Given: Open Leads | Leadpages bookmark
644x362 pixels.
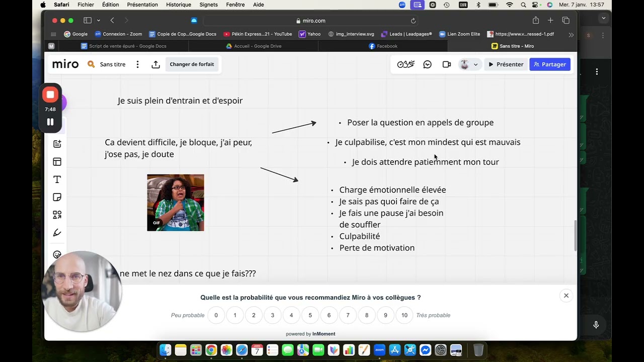Looking at the screenshot, I should point(406,34).
